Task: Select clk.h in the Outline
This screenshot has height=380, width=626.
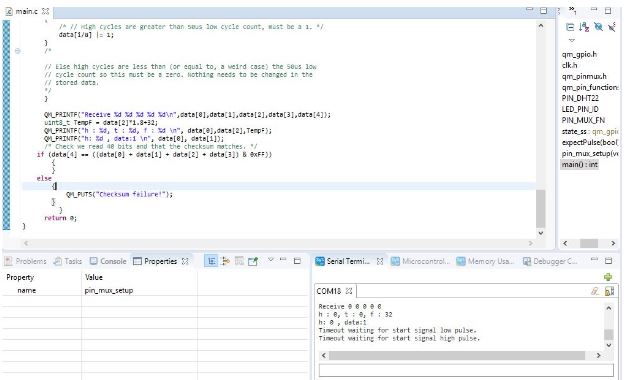Action: point(570,65)
